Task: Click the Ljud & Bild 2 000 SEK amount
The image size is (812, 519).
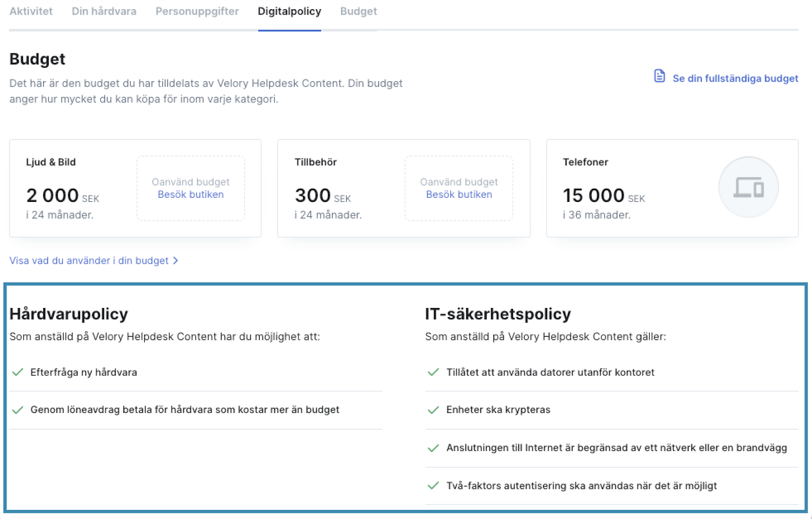Action: (x=62, y=196)
